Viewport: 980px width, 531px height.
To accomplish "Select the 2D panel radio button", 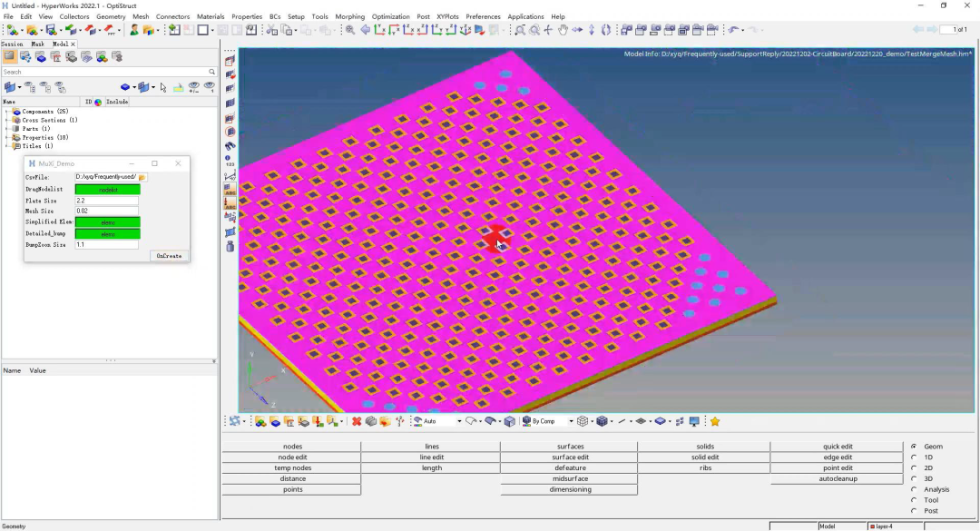I will click(x=913, y=468).
